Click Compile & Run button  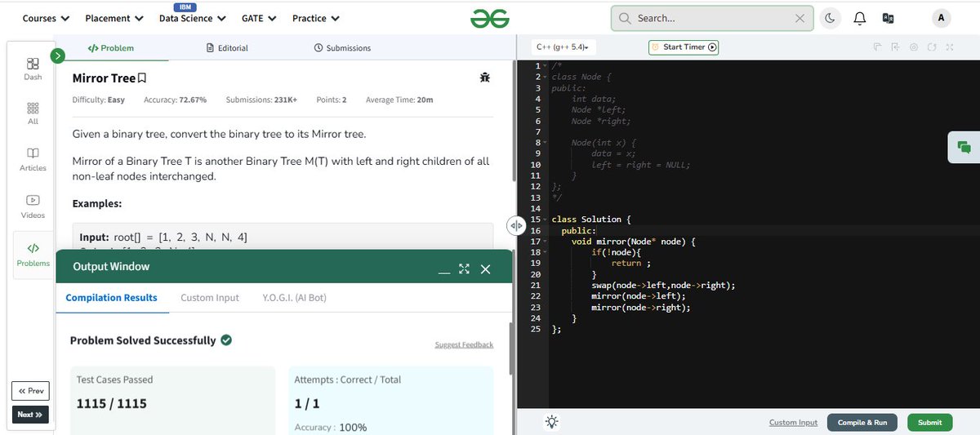(862, 422)
